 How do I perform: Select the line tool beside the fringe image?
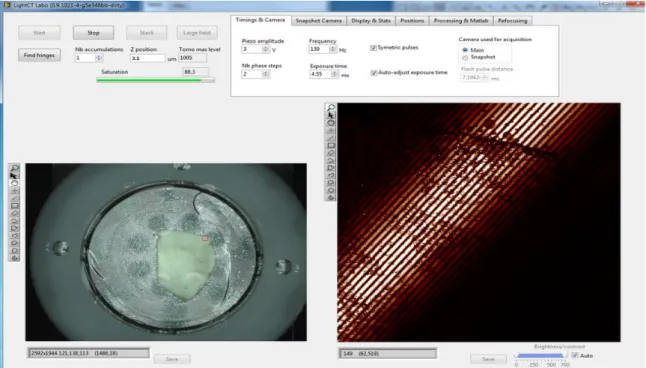pyautogui.click(x=331, y=138)
